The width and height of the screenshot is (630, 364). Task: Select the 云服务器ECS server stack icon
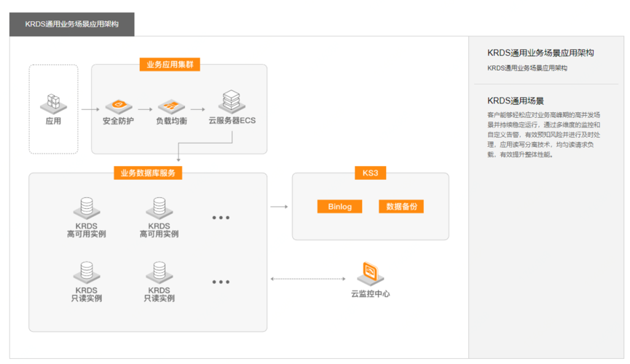coord(232,102)
